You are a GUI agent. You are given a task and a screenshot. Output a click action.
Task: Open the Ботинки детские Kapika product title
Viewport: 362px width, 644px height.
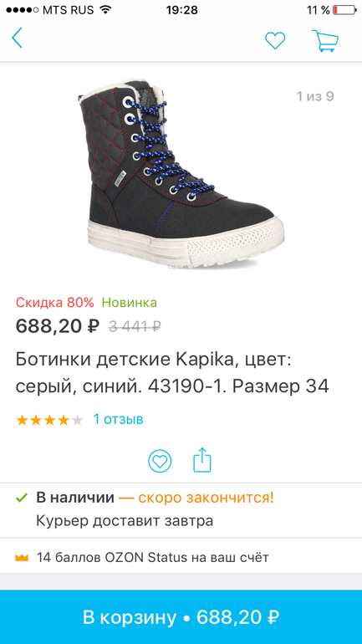tap(172, 373)
